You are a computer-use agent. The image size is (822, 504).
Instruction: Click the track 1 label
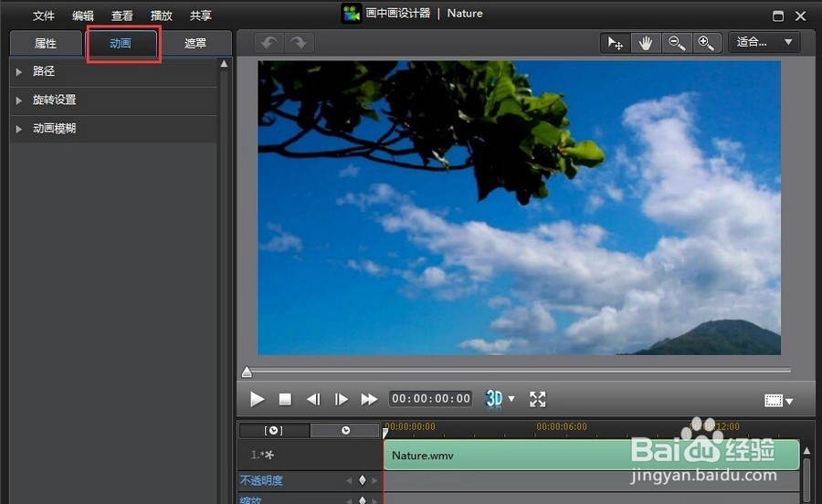tap(262, 455)
